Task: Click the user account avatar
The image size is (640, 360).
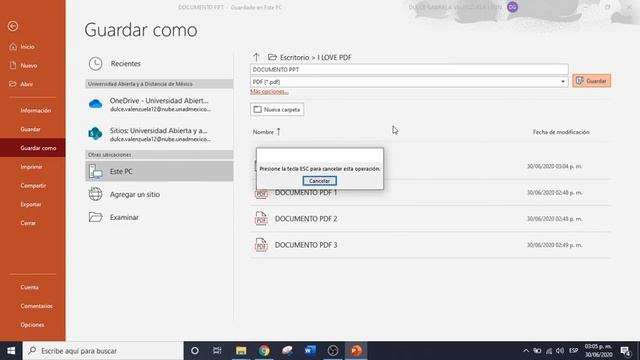Action: pyautogui.click(x=513, y=7)
